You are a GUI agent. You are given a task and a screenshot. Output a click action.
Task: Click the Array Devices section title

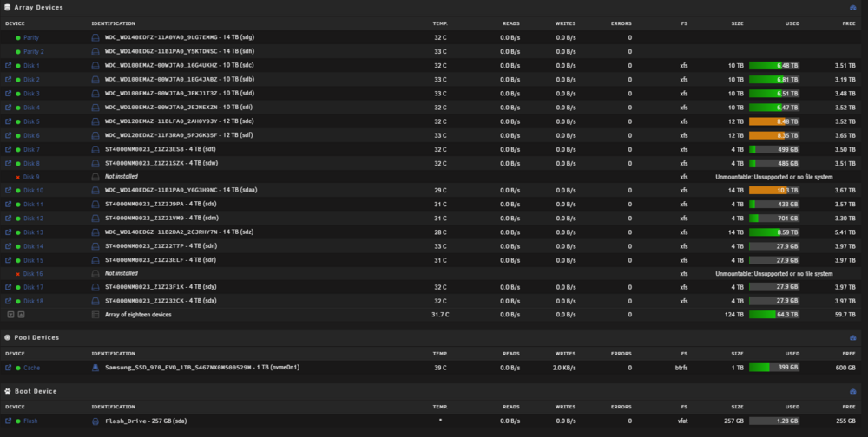click(38, 8)
